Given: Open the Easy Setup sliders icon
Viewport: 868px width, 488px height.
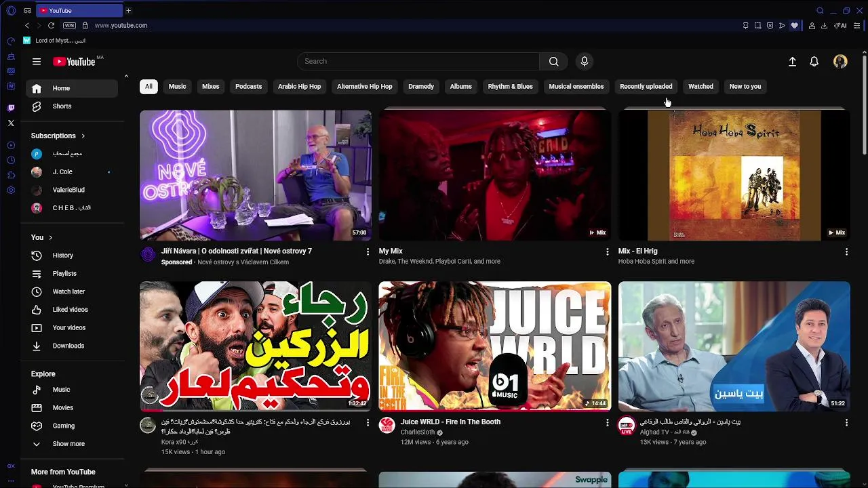Looking at the screenshot, I should (x=856, y=25).
